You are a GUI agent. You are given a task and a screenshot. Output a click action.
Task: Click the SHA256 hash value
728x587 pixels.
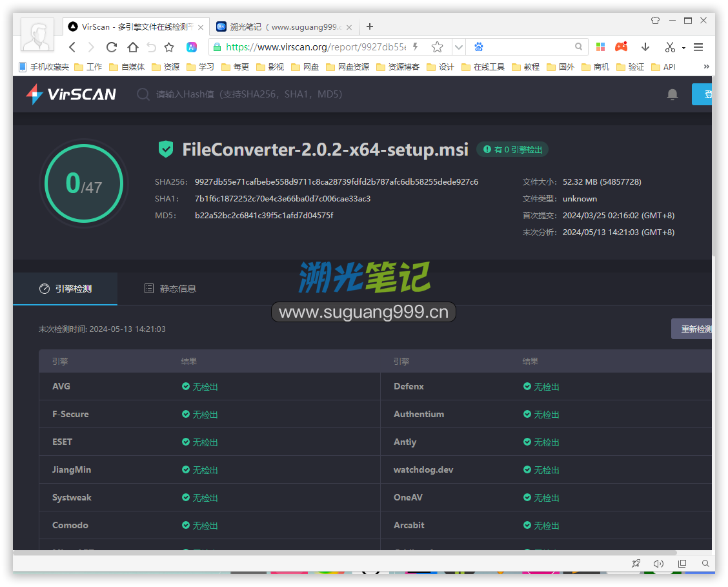pyautogui.click(x=336, y=181)
